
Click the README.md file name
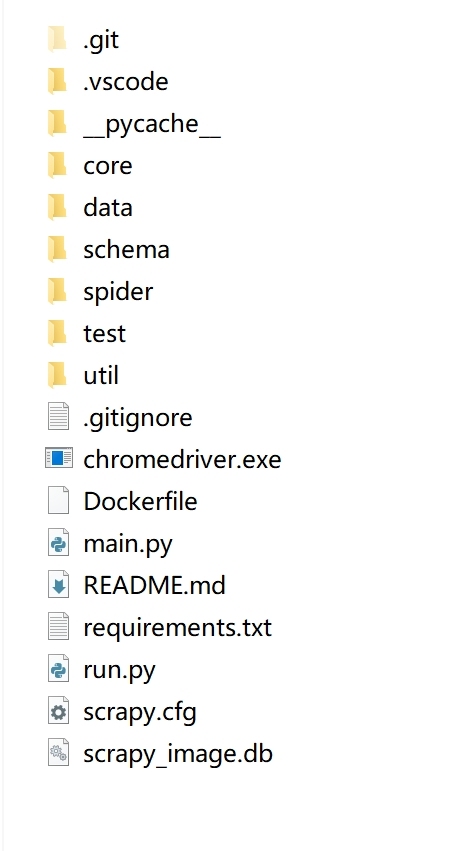[155, 585]
